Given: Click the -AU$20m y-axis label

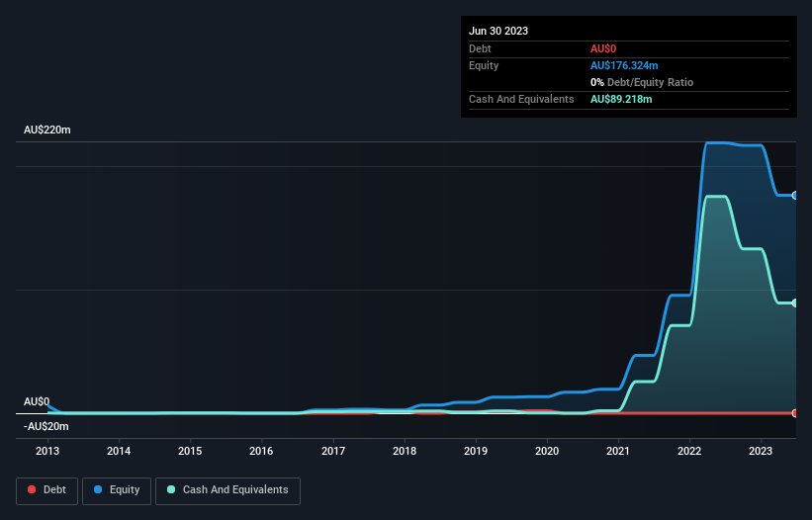Looking at the screenshot, I should tap(46, 426).
